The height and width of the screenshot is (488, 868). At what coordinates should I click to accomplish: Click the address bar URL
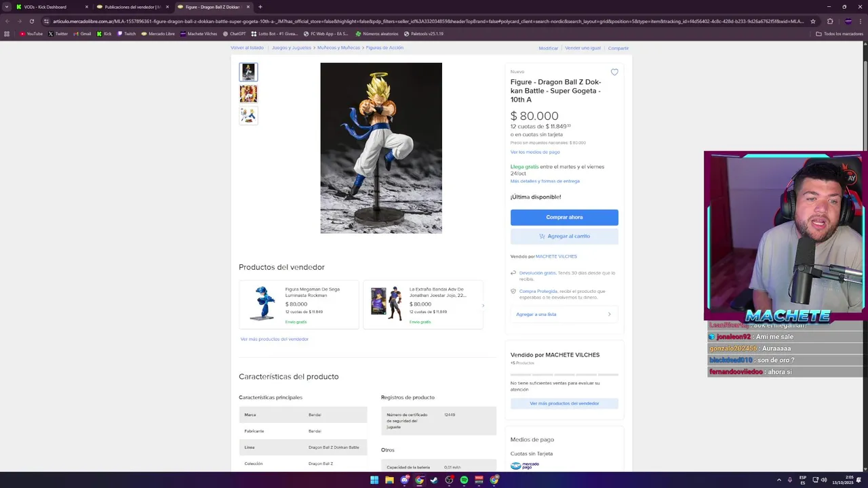427,21
